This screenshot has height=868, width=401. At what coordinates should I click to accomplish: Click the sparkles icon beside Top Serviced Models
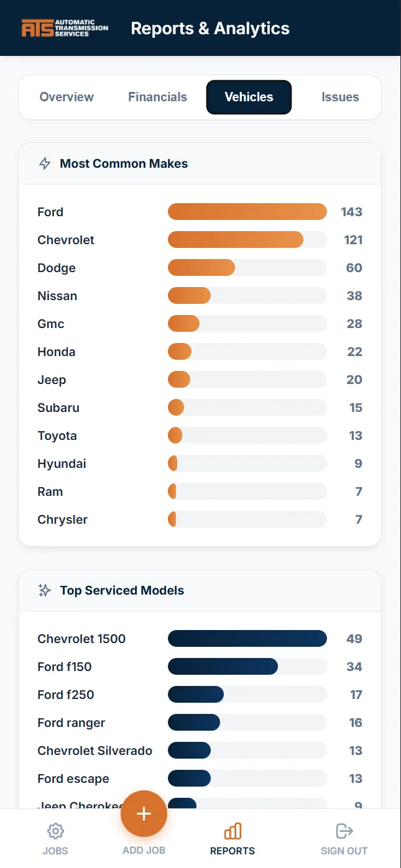[44, 590]
